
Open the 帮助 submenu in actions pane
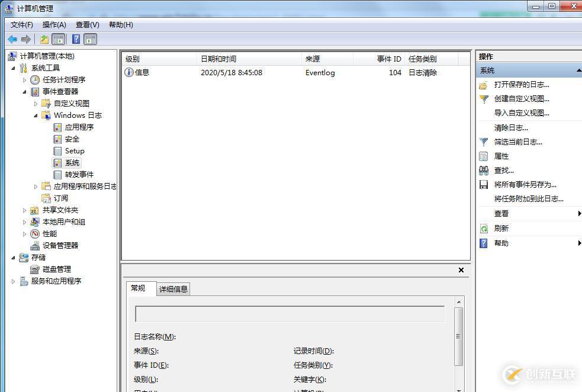click(x=530, y=243)
